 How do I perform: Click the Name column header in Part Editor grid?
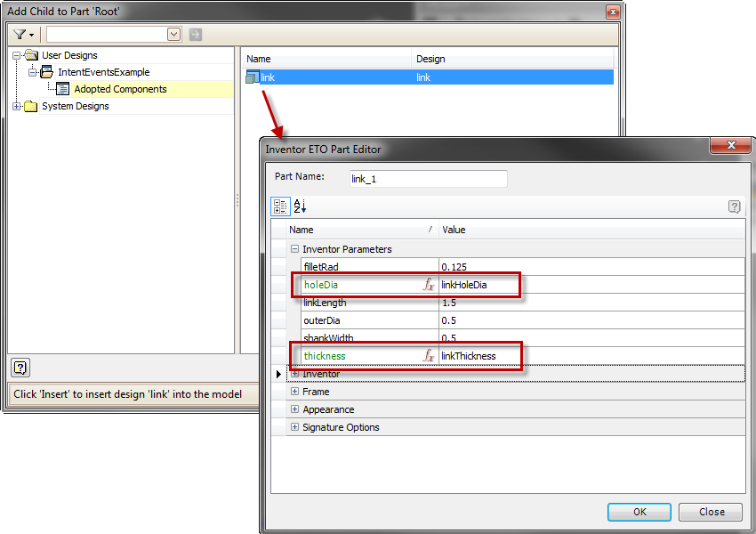[x=362, y=230]
